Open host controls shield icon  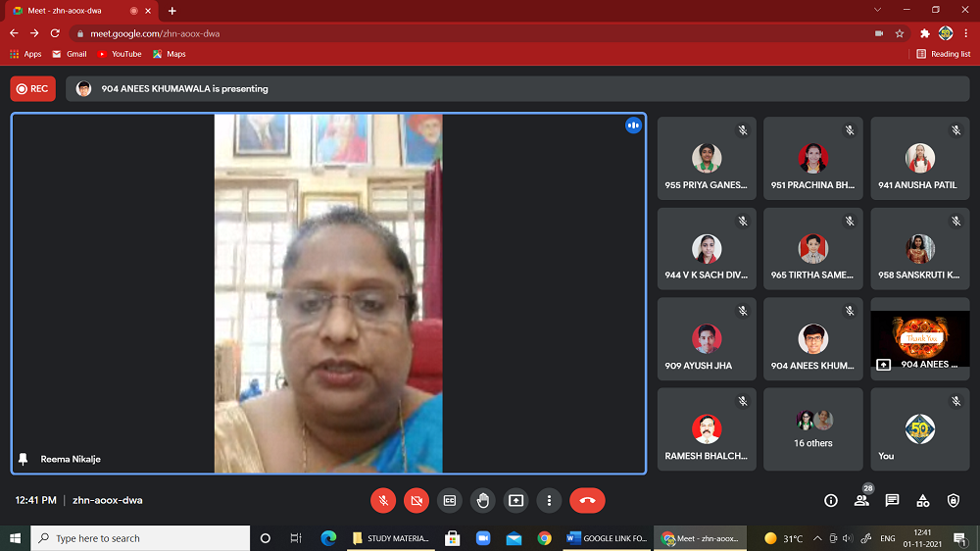click(954, 500)
